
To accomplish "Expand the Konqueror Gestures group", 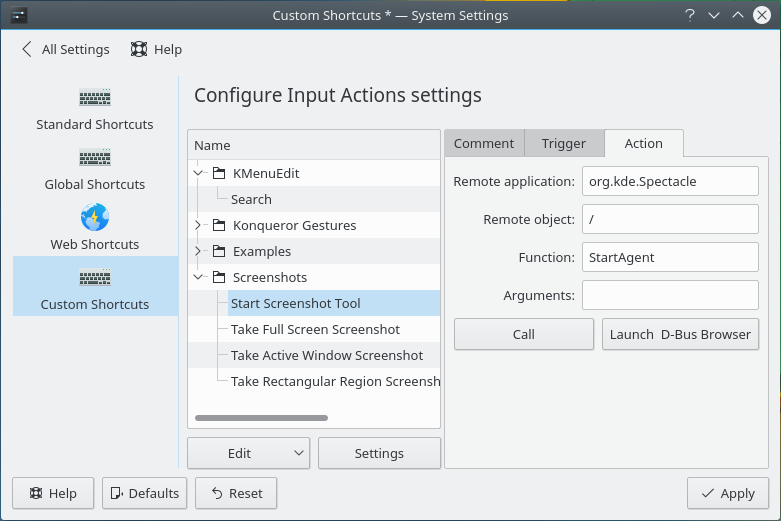I will (198, 225).
